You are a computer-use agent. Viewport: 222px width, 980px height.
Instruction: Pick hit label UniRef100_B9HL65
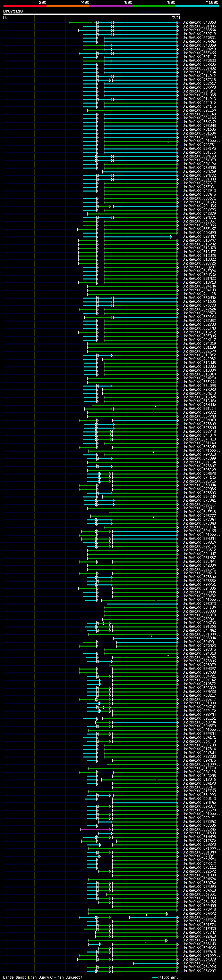pos(199,531)
